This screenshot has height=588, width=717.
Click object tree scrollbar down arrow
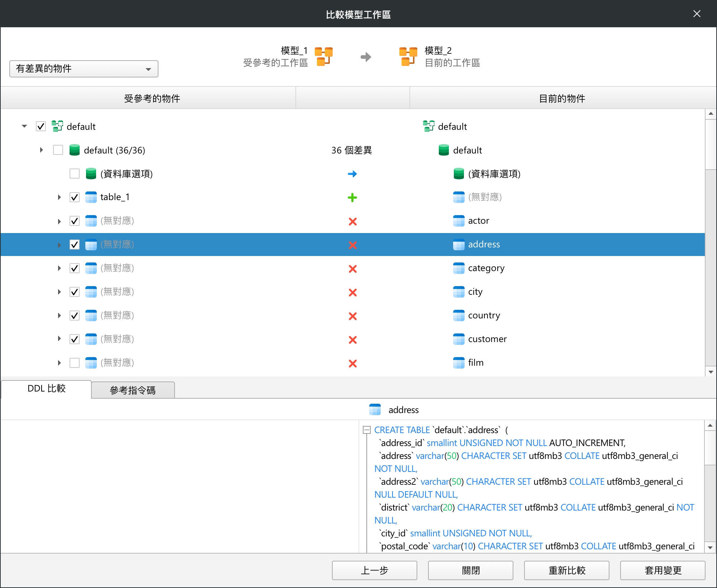click(x=711, y=372)
